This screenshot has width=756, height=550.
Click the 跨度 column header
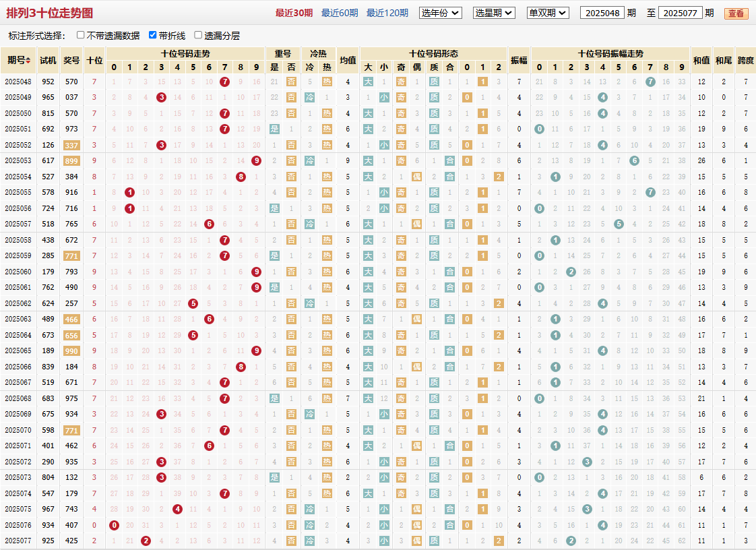click(746, 60)
